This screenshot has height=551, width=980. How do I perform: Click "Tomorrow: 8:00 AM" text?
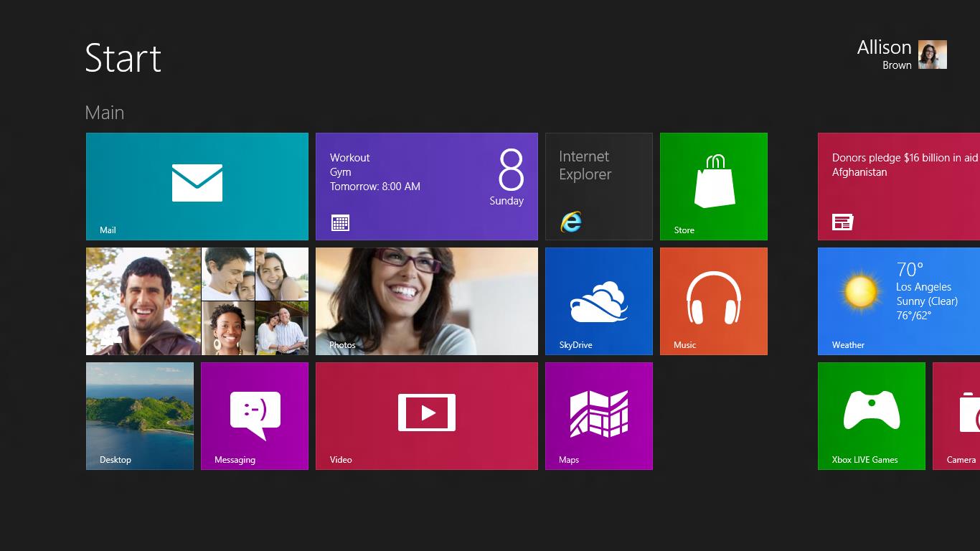375,187
